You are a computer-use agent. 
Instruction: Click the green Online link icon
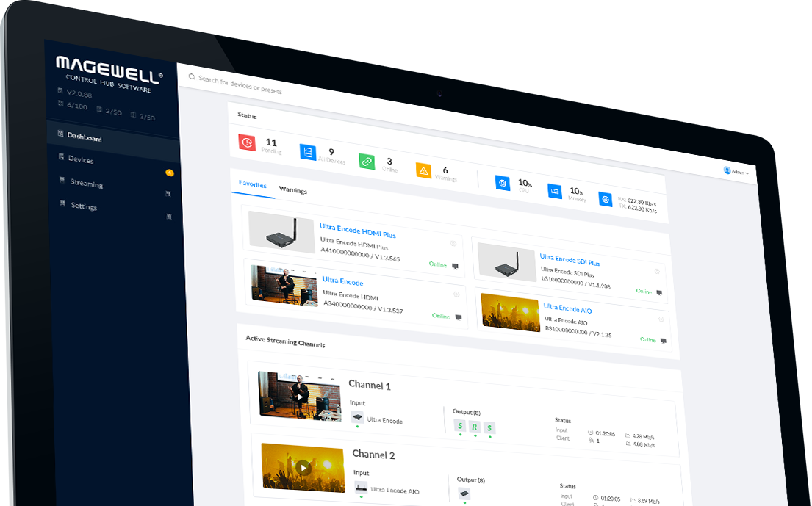tap(367, 161)
